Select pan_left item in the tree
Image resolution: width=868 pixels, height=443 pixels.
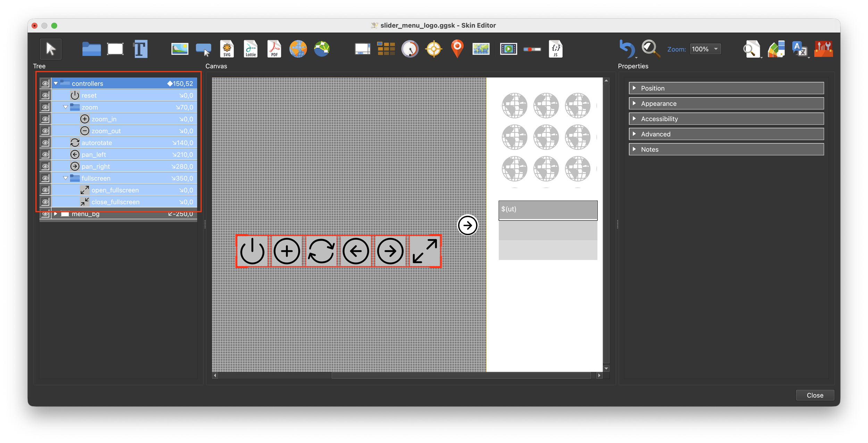point(94,155)
